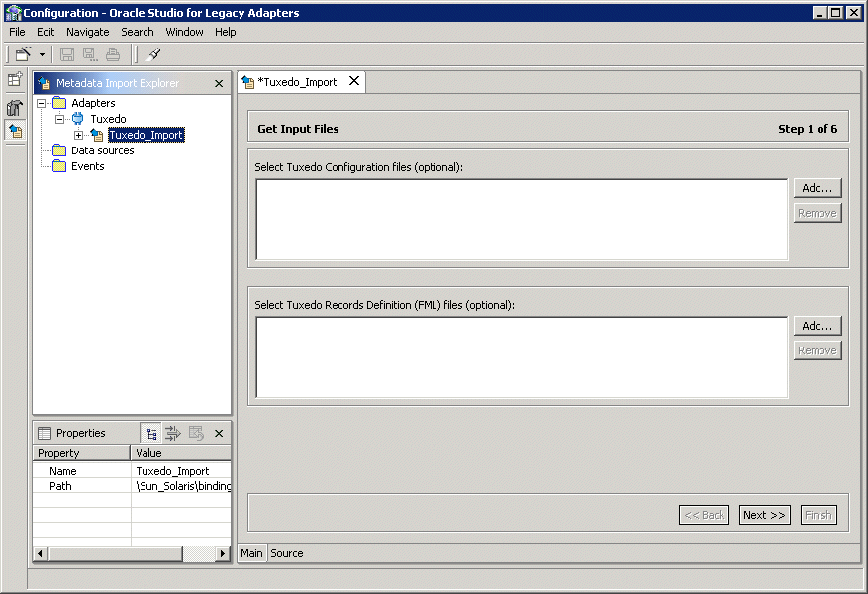Click Properties scrollbar right arrow
This screenshot has height=594, width=868.
click(x=223, y=553)
